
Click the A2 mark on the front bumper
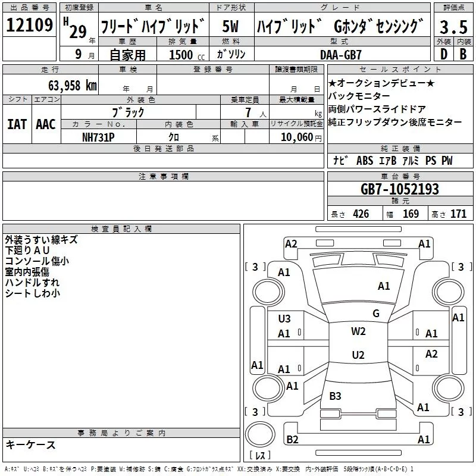pos(291,243)
